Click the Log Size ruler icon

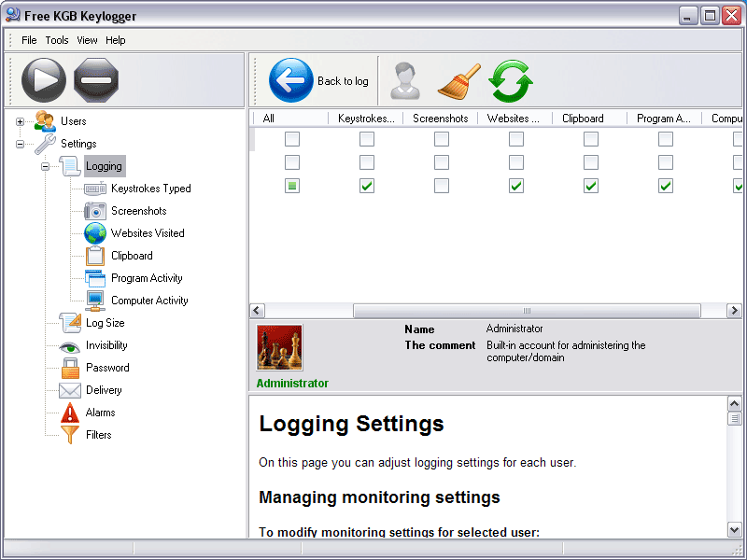pos(70,323)
